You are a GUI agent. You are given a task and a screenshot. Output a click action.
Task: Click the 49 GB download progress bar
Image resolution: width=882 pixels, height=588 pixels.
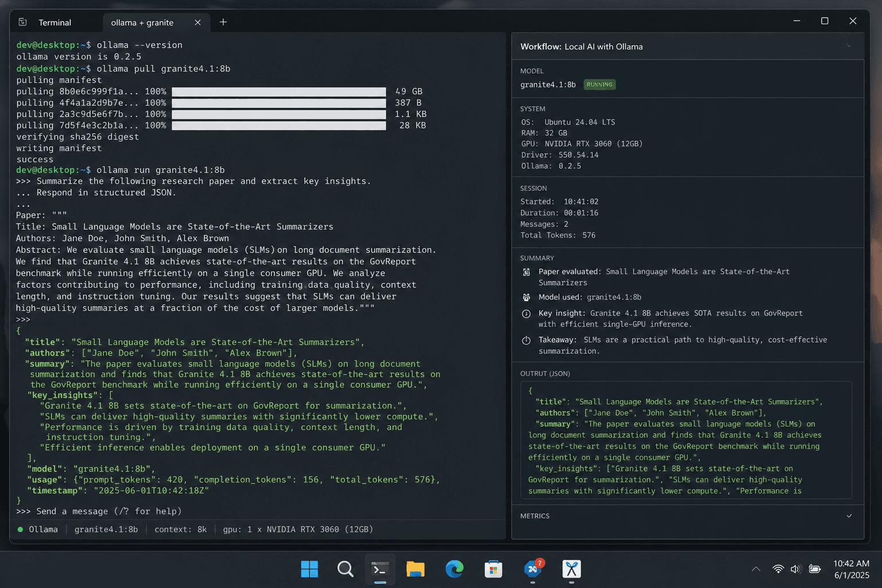click(278, 91)
